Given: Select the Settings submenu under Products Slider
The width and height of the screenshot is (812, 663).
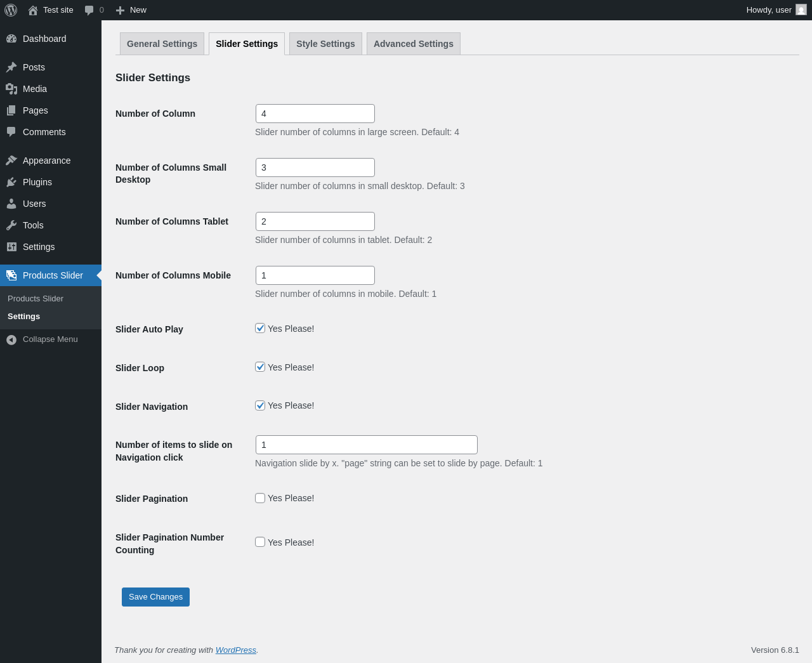Looking at the screenshot, I should point(23,316).
